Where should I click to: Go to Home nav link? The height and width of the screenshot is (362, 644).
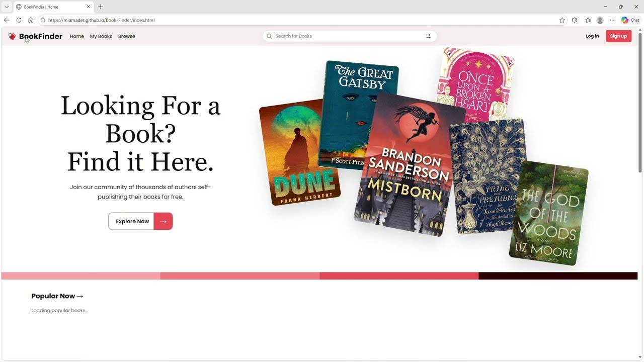[x=77, y=36]
